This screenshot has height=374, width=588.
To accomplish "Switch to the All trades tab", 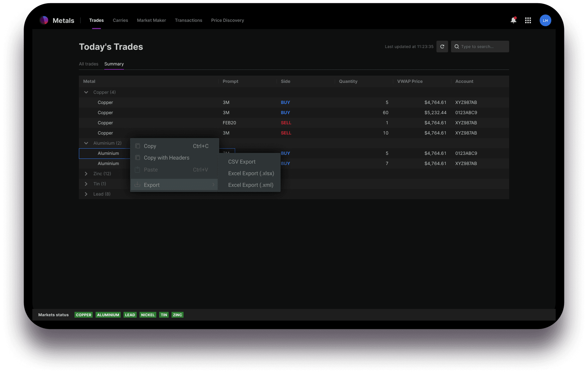I will (x=89, y=64).
